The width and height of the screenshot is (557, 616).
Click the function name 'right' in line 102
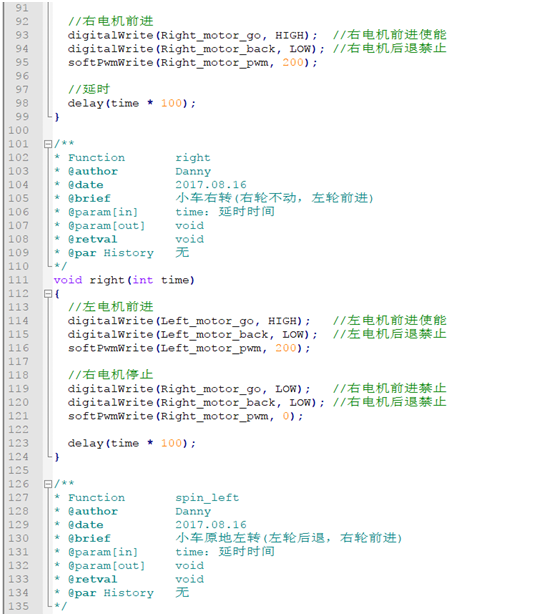[193, 158]
